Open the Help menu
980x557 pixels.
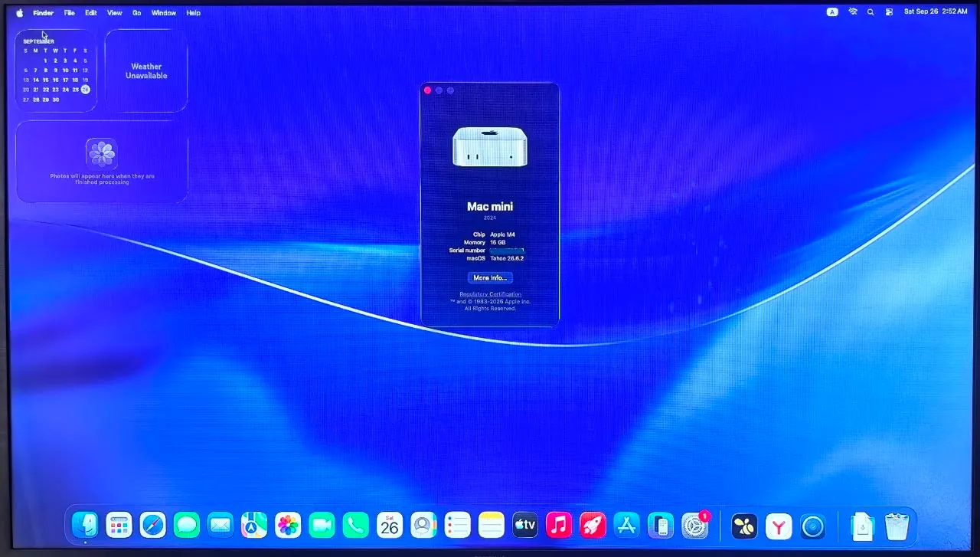pos(194,12)
